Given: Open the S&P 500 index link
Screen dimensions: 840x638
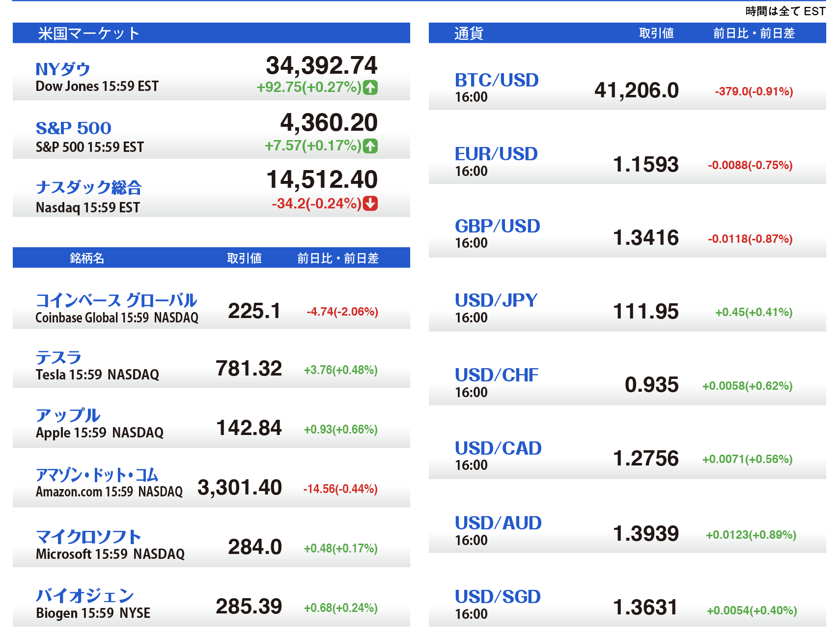Looking at the screenshot, I should click(x=74, y=128).
